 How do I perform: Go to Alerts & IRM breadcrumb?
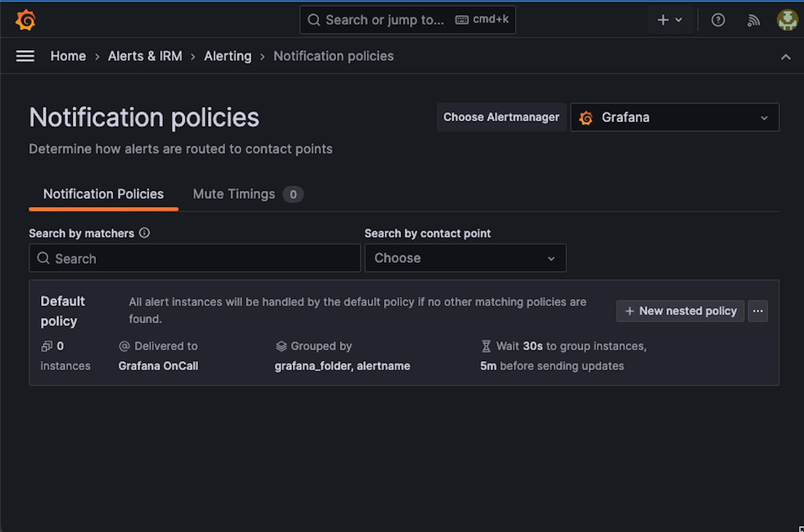pyautogui.click(x=145, y=56)
